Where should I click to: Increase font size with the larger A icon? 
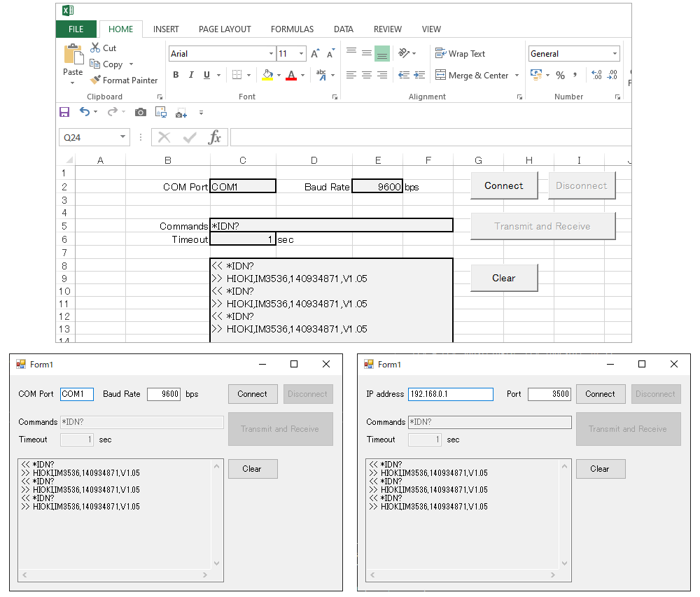click(315, 54)
